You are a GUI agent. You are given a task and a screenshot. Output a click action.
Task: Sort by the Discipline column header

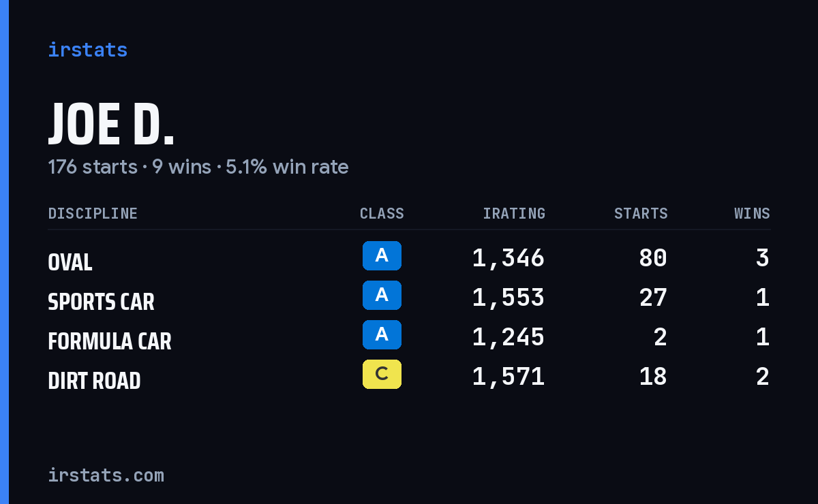click(93, 214)
